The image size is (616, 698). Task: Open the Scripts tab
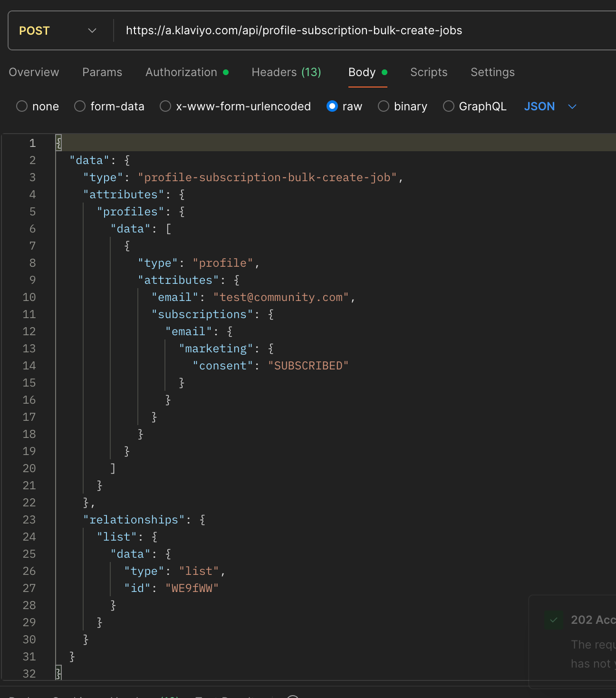point(429,72)
